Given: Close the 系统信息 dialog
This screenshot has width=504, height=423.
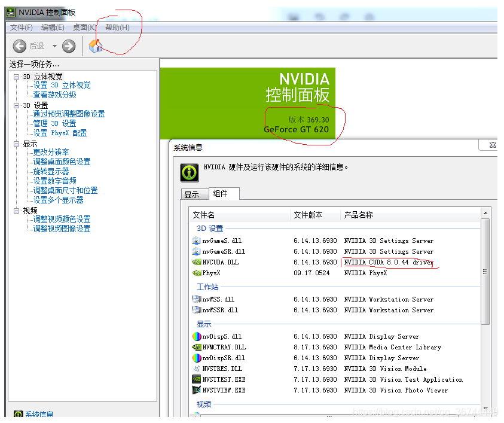Looking at the screenshot, I should [493, 145].
